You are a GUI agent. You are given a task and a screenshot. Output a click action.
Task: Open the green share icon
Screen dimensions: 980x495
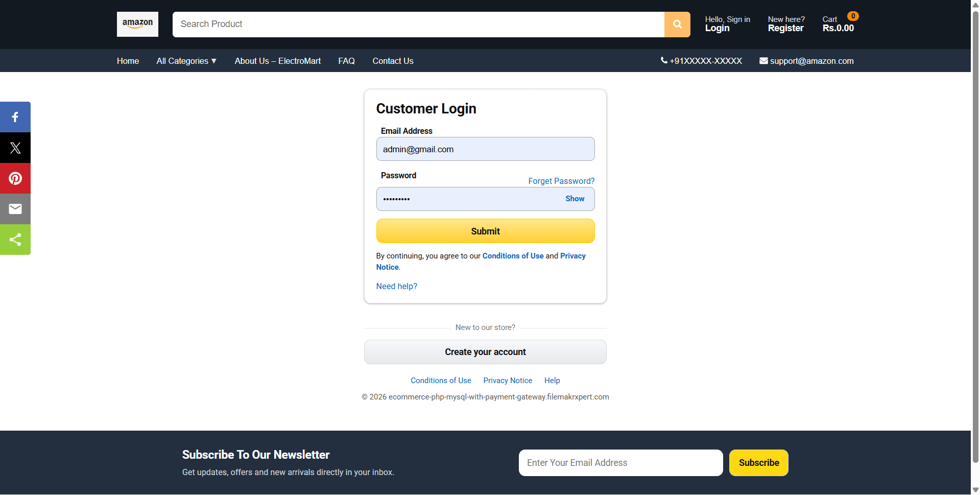click(15, 240)
